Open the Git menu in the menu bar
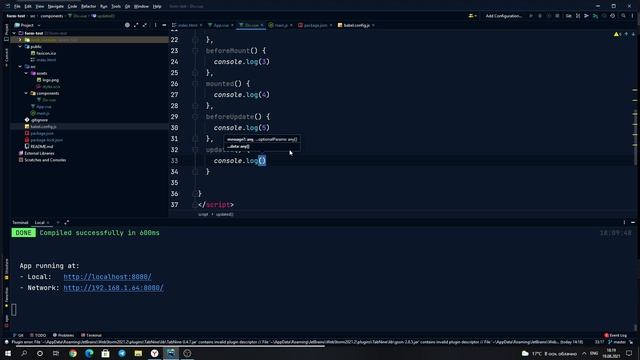This screenshot has width=640, height=360. point(127,7)
